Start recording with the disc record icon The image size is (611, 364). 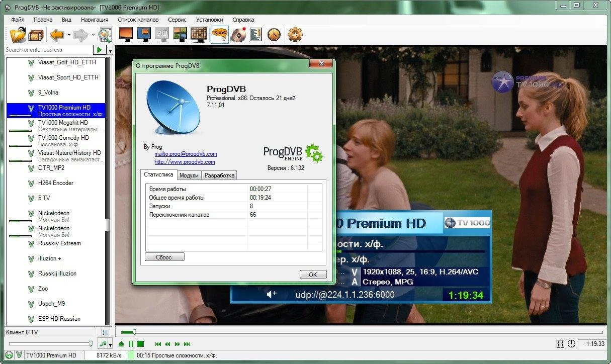(238, 35)
